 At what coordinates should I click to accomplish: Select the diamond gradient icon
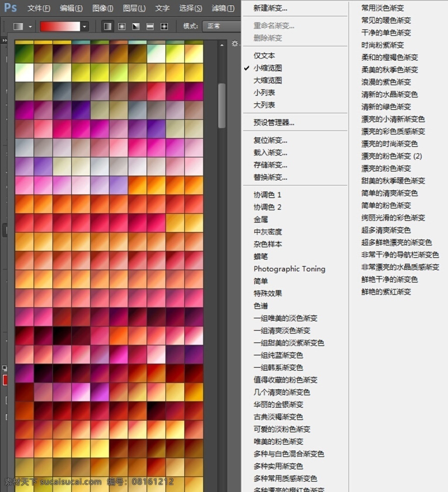(x=164, y=26)
